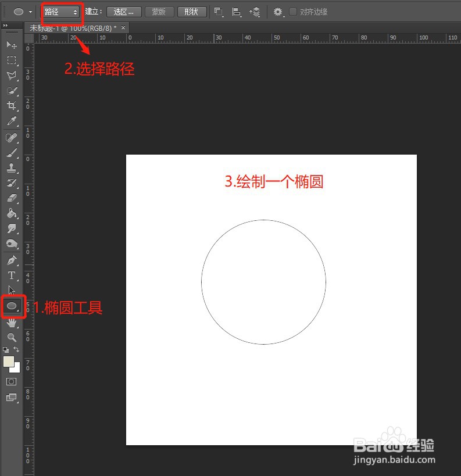Select the Path Selection tool

click(x=12, y=290)
